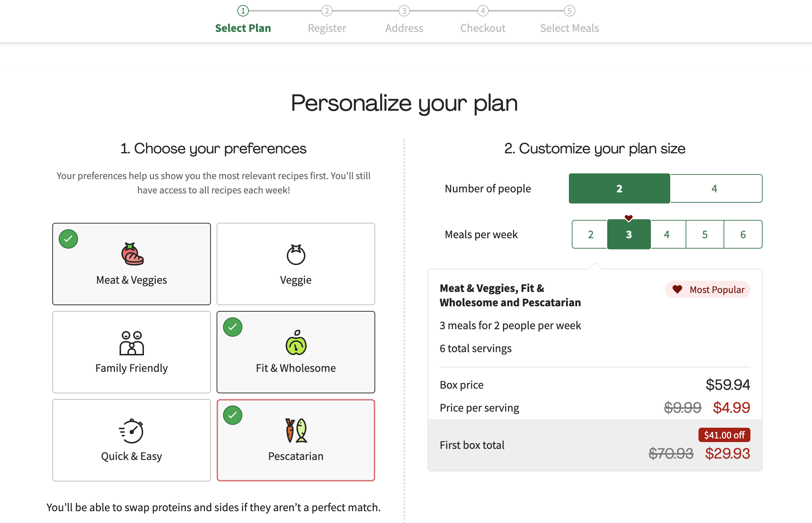The width and height of the screenshot is (812, 523).
Task: Click the heart icon in Most Popular badge
Action: [677, 289]
